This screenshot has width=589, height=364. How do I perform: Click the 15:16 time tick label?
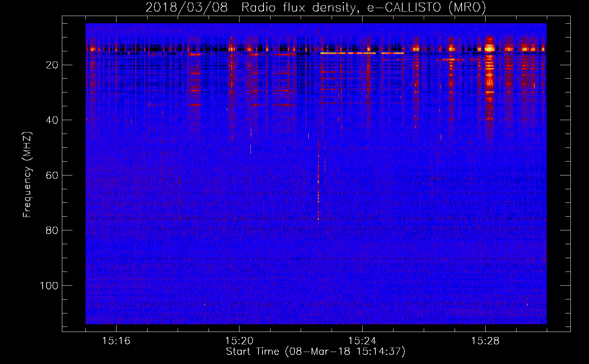click(116, 341)
